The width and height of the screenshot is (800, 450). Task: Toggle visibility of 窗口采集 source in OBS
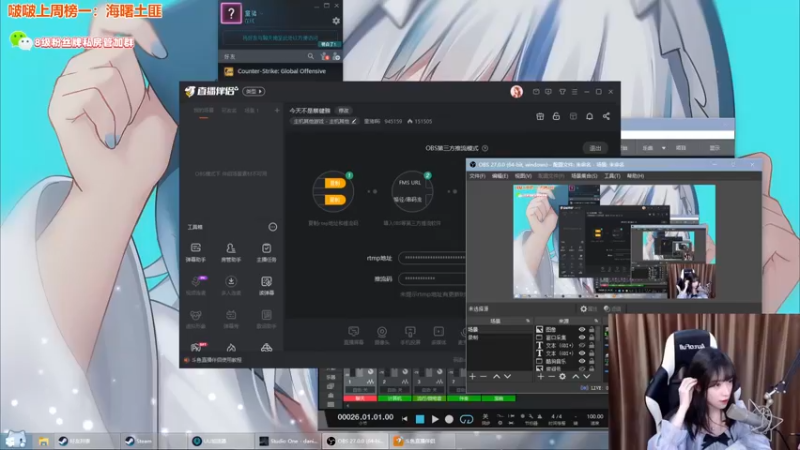coord(582,337)
